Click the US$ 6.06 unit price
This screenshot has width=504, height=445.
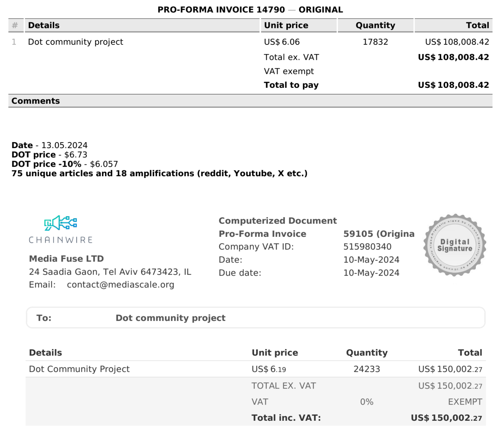281,42
